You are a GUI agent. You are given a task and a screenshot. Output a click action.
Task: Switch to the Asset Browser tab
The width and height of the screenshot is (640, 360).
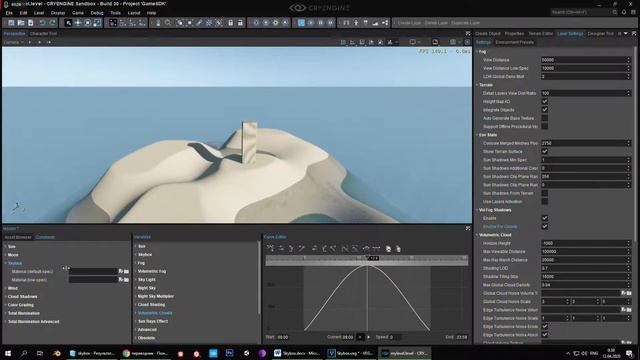click(18, 237)
